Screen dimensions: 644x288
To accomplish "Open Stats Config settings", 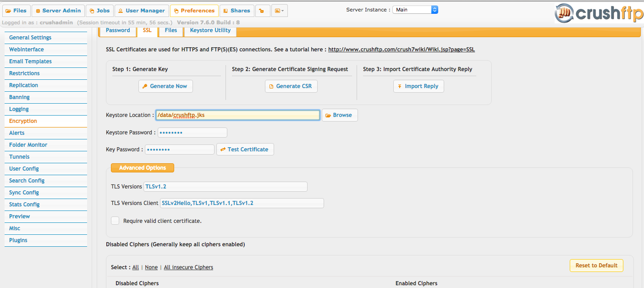I will click(46, 205).
